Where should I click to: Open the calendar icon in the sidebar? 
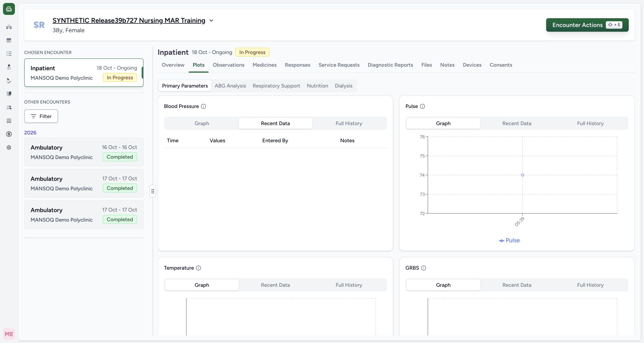[x=9, y=40]
